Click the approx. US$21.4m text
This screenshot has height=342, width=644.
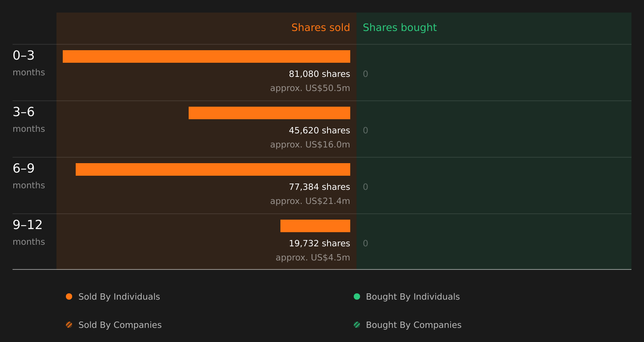310,201
